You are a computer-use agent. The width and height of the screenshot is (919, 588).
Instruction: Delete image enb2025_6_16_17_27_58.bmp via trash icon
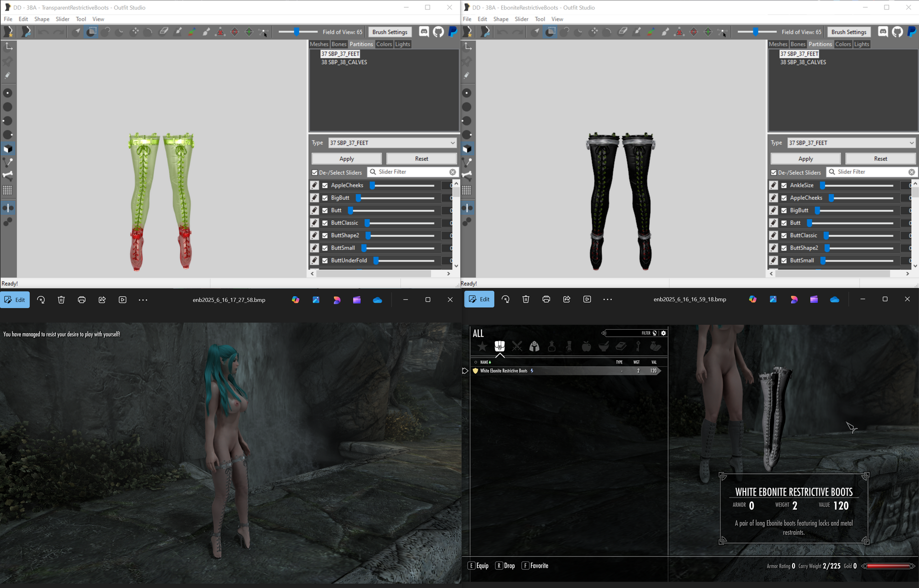(x=61, y=300)
